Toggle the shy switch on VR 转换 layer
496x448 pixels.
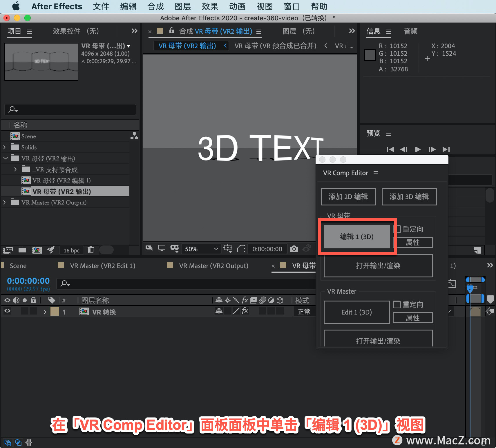219,311
